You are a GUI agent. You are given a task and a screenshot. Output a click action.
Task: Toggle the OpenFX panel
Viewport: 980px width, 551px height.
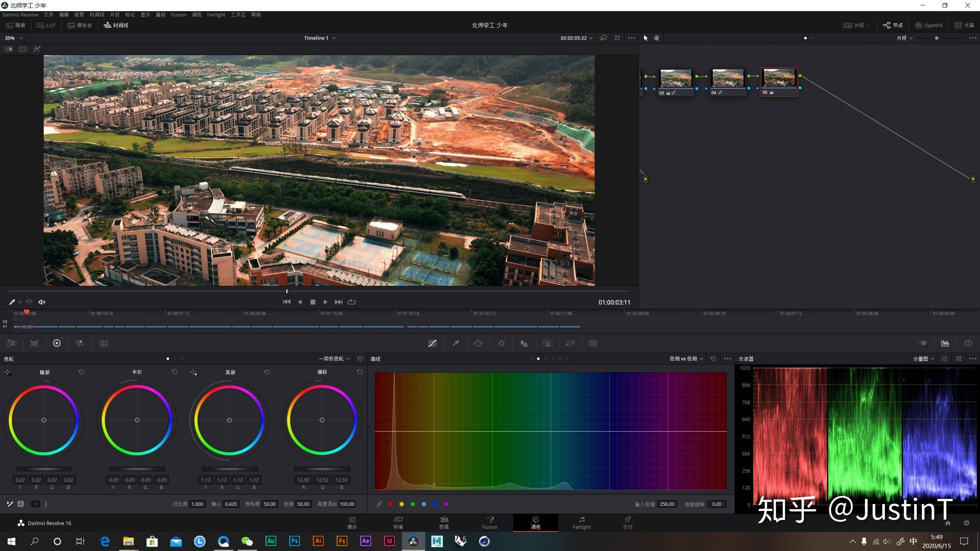point(929,25)
